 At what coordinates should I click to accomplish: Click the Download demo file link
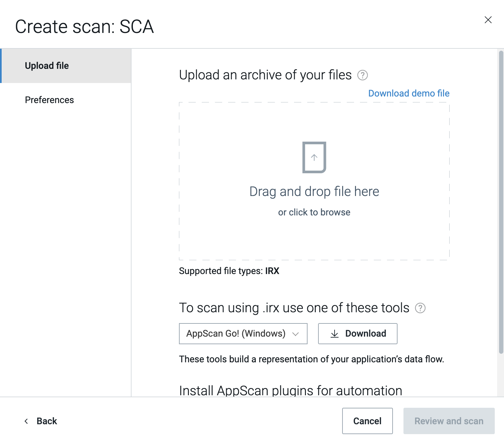tap(409, 94)
